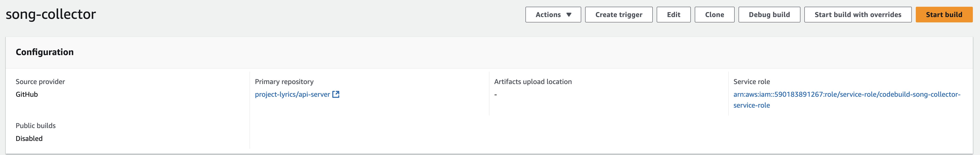Click the Configuration section heading

tap(45, 52)
